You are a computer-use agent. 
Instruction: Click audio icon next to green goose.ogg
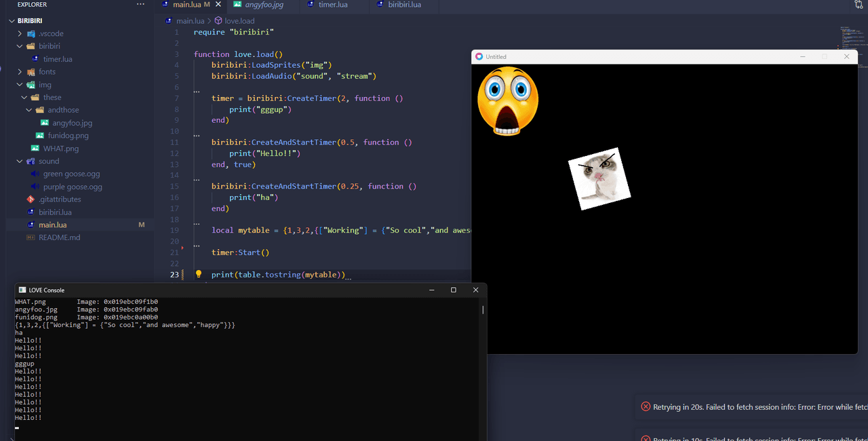(x=35, y=174)
